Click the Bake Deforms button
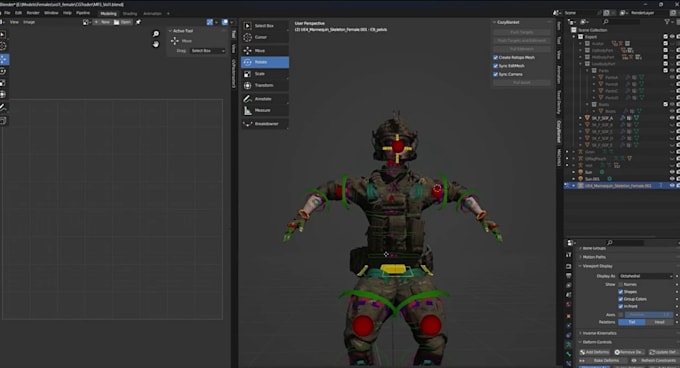This screenshot has height=368, width=680. click(x=603, y=361)
